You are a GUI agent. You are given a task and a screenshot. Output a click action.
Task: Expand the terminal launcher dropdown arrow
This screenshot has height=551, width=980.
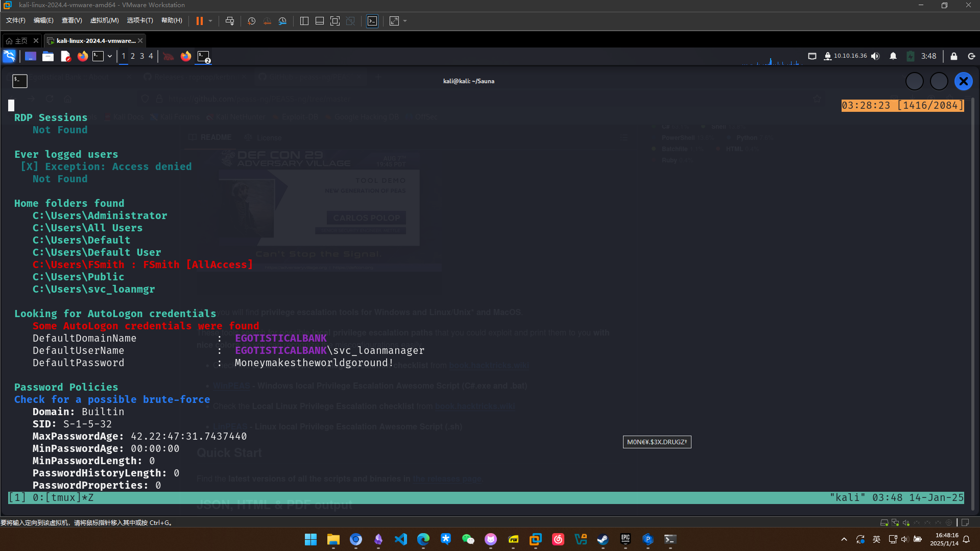pos(109,56)
